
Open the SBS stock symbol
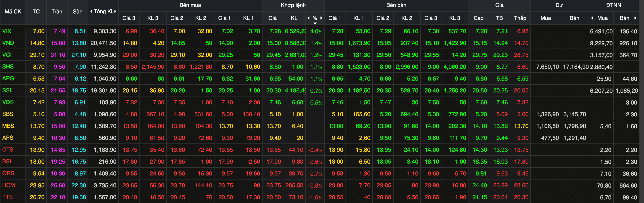(x=8, y=114)
